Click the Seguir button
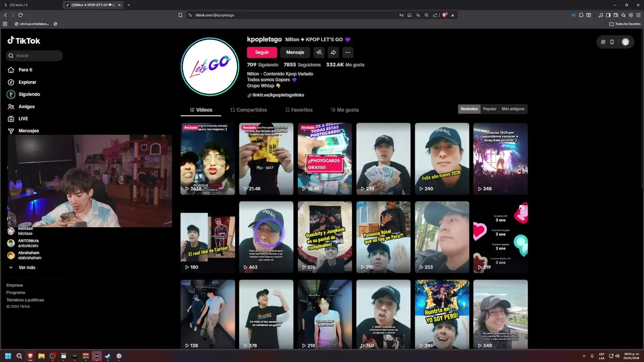The width and height of the screenshot is (644, 362). [x=262, y=52]
